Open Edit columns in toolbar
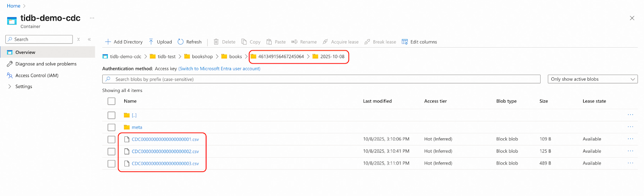The width and height of the screenshot is (644, 196). coord(419,42)
